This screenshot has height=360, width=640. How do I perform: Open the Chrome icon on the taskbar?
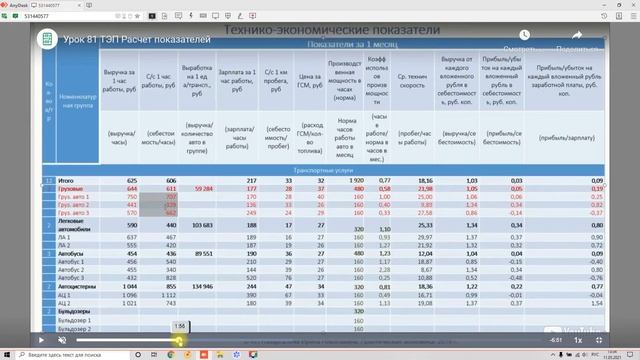click(171, 355)
